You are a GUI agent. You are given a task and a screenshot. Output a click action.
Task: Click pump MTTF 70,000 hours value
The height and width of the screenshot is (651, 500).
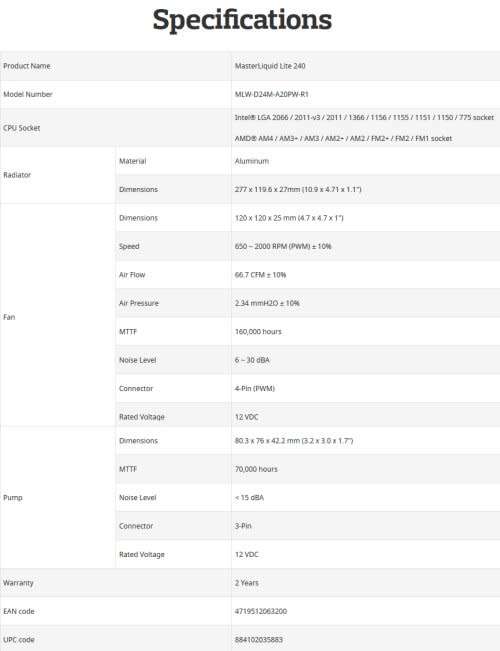coord(256,469)
